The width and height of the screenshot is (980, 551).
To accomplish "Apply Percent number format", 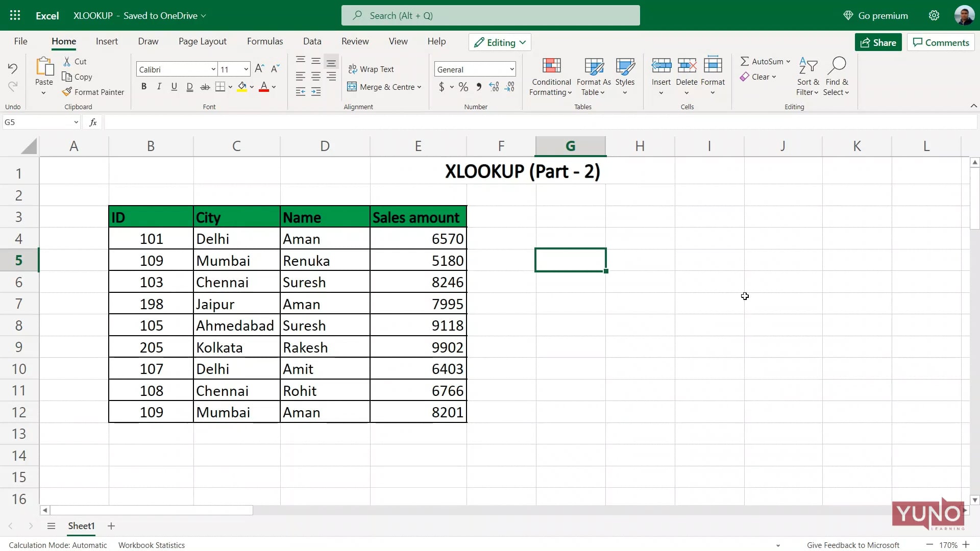I will click(463, 87).
